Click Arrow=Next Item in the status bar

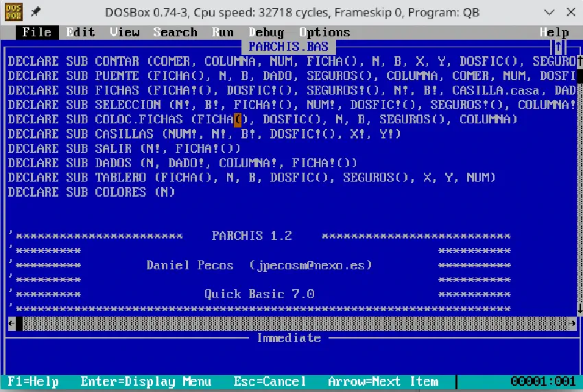[383, 382]
